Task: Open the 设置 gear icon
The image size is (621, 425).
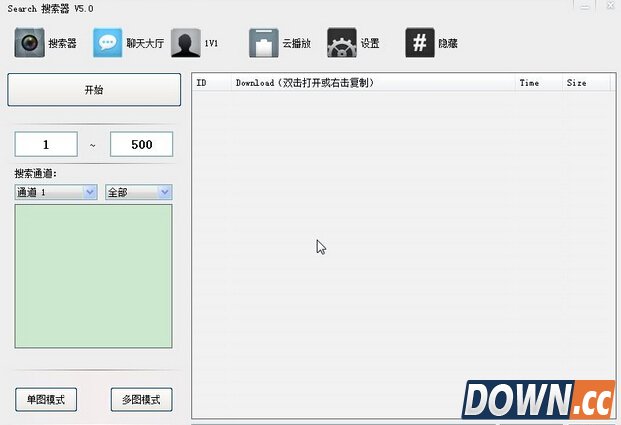Action: pyautogui.click(x=342, y=43)
